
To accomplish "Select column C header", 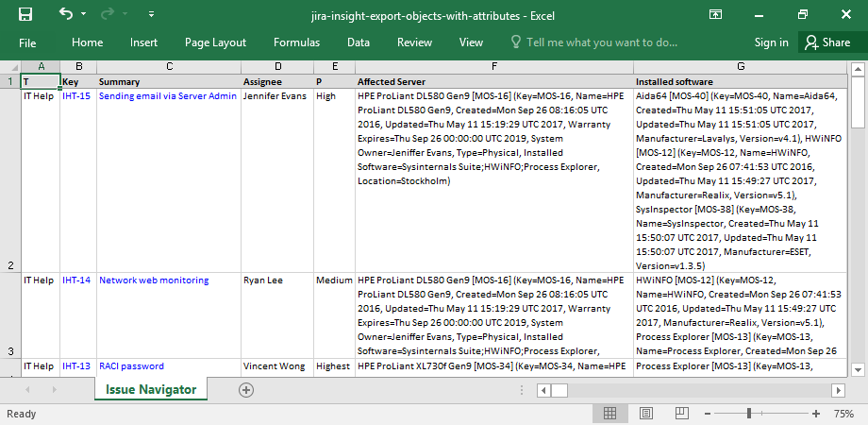I will click(169, 67).
